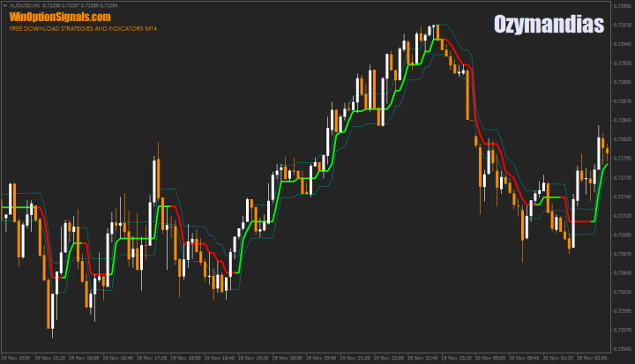Screen dimensions: 635x364
Task: Open the WinOptionSignals.com link
Action: coord(60,17)
